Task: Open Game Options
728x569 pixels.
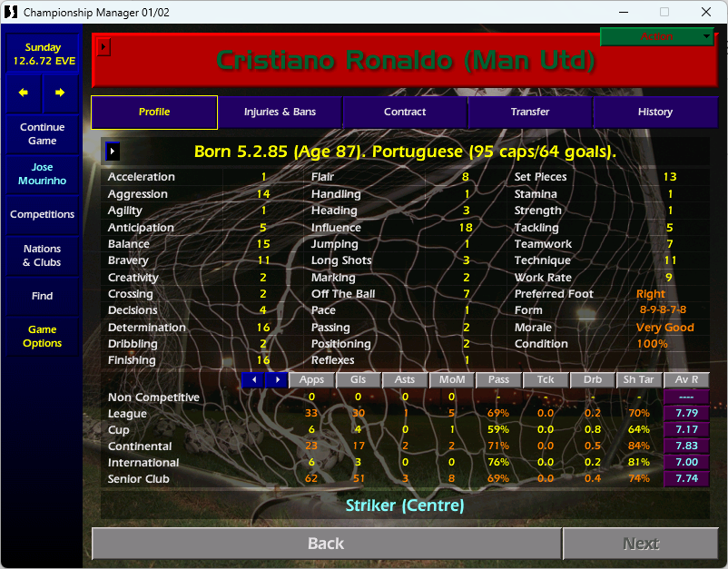Action: click(x=43, y=336)
